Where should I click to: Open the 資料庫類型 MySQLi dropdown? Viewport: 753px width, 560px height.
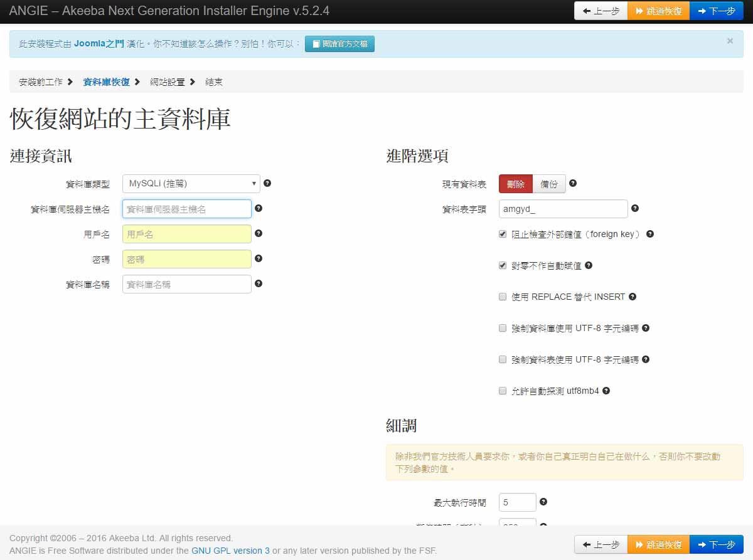click(191, 184)
